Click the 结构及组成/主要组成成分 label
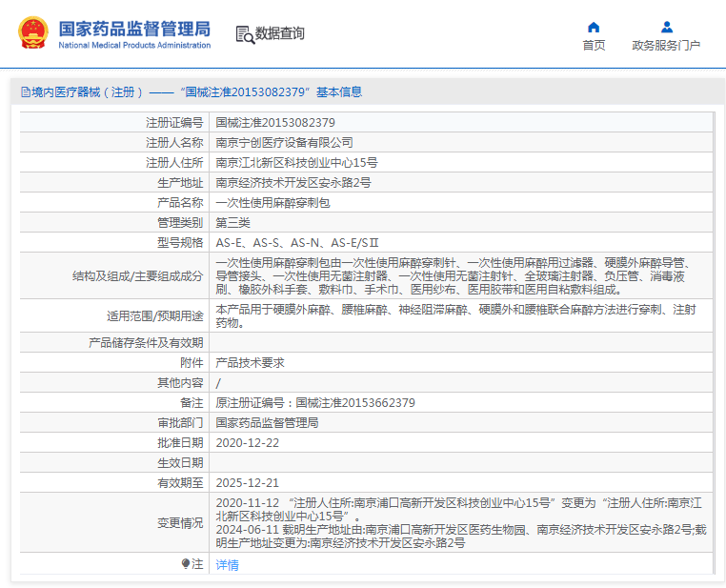The width and height of the screenshot is (726, 588). [x=138, y=276]
